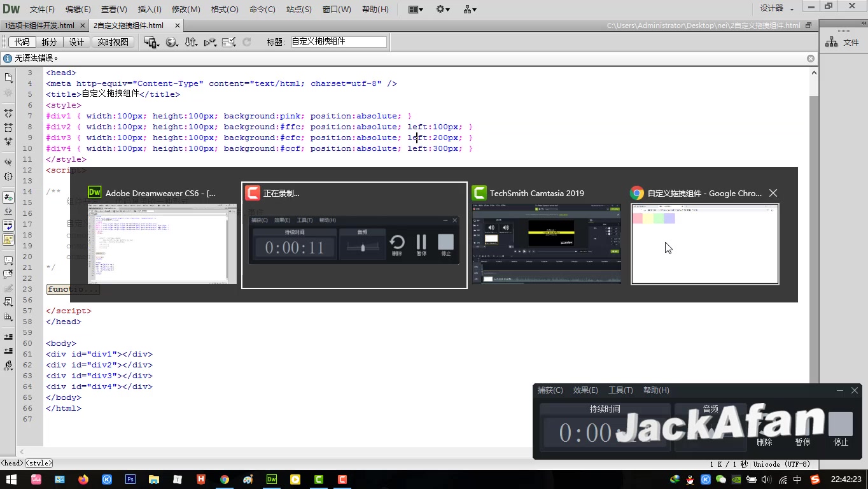
Task: Open the 站点(S) menu
Action: (x=298, y=9)
